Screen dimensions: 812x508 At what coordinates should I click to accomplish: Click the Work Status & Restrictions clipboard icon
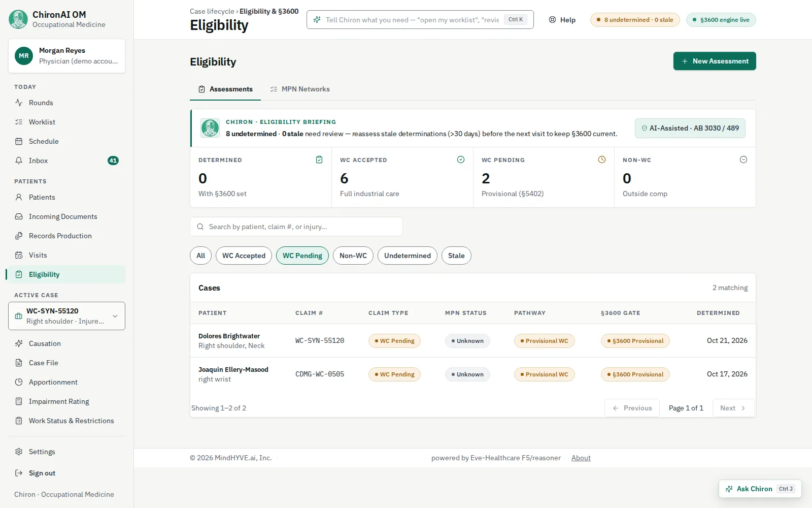click(19, 421)
